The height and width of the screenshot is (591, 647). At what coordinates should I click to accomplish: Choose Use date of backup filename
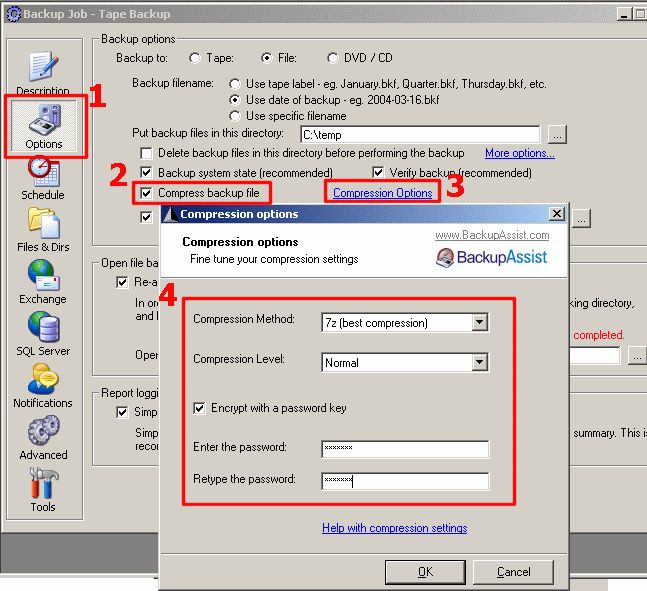[x=235, y=100]
